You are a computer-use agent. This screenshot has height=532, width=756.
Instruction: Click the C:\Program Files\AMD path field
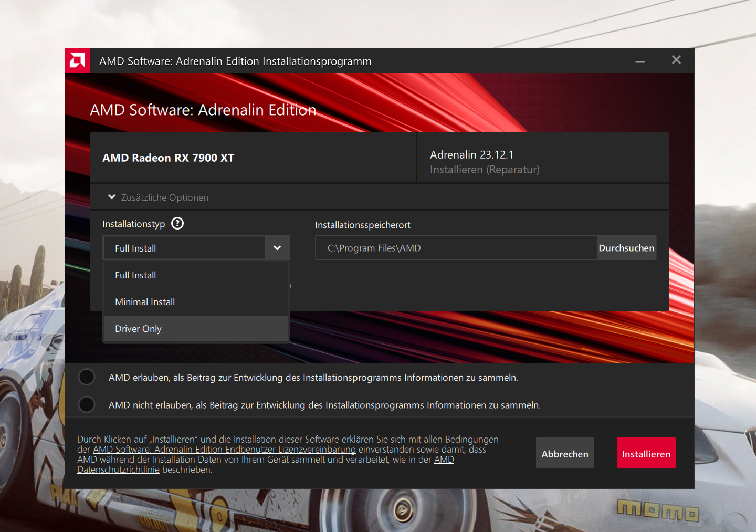(456, 248)
